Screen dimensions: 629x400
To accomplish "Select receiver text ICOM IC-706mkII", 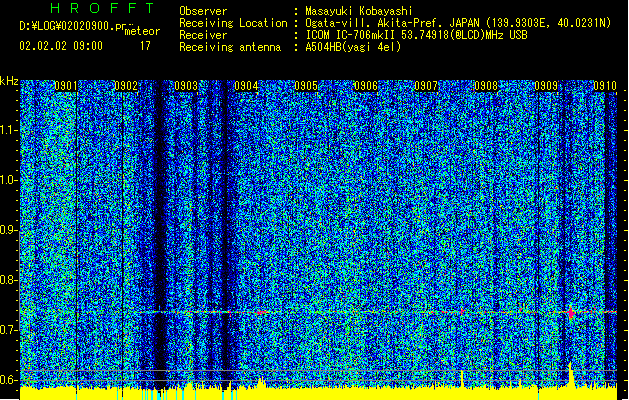I will (x=351, y=35).
